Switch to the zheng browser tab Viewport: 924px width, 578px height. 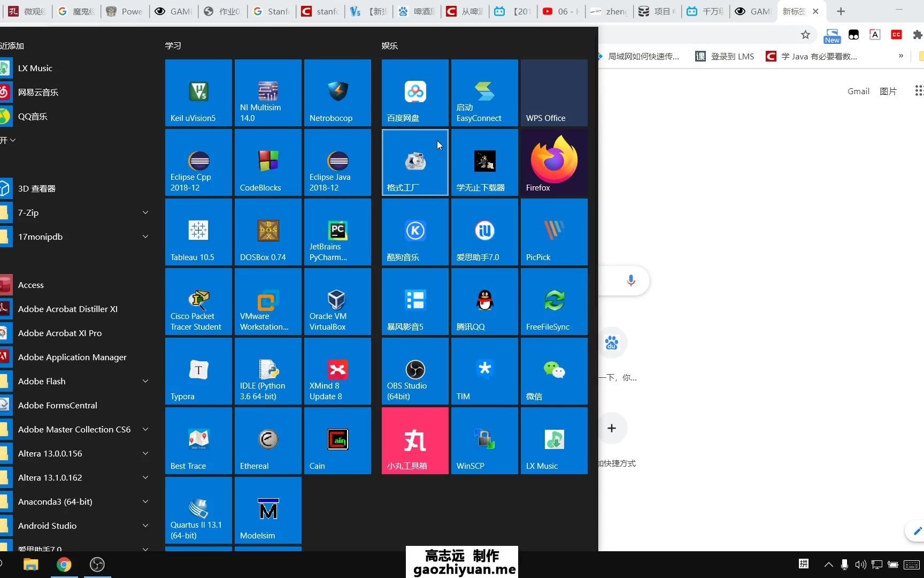[x=610, y=11]
